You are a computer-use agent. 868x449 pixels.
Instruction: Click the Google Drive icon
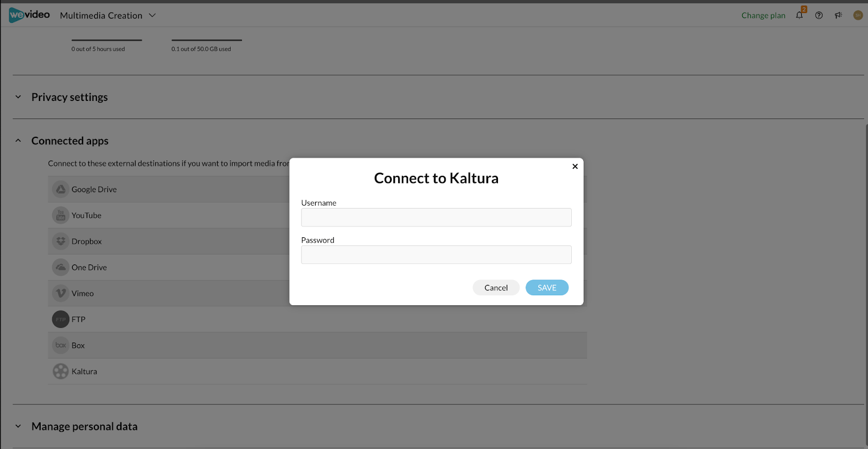point(61,189)
